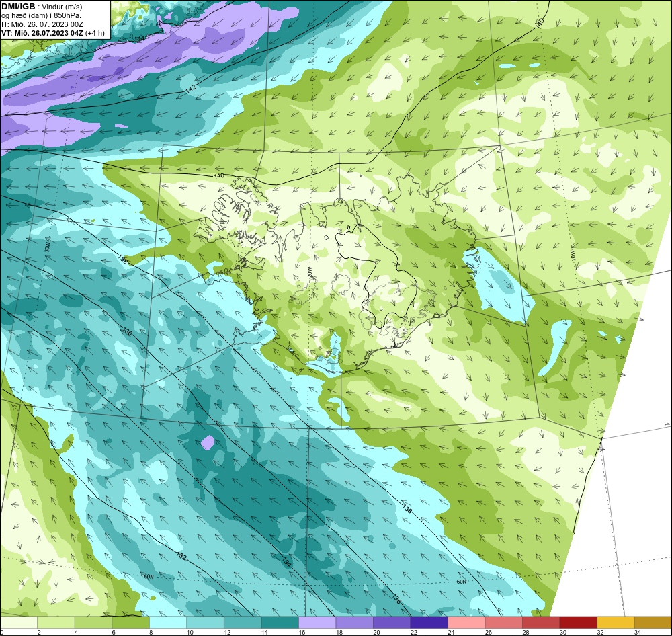Select the legend tick value '28'
The width and height of the screenshot is (672, 636).
point(526,632)
